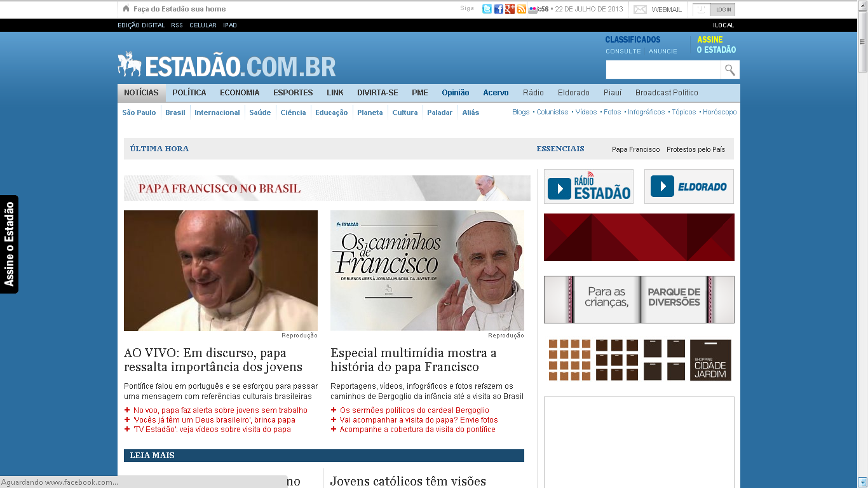The width and height of the screenshot is (868, 488).
Task: Open the smiling pope live-speech photo
Action: pyautogui.click(x=220, y=271)
